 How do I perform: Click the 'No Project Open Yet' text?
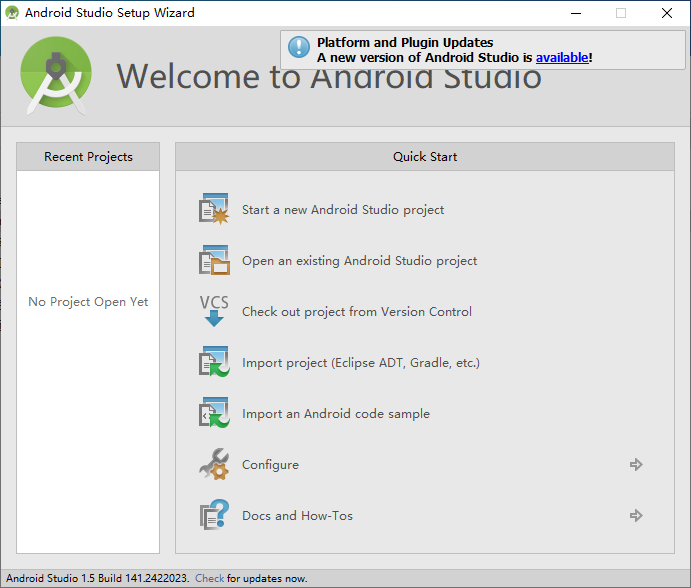[x=88, y=302]
